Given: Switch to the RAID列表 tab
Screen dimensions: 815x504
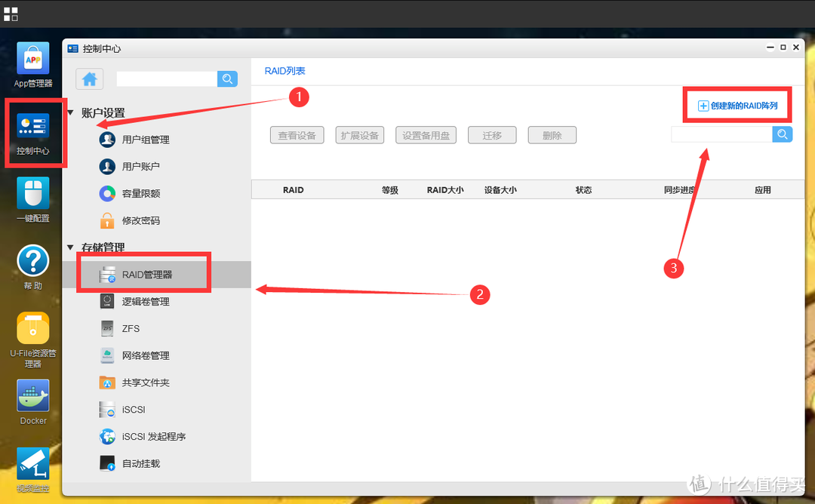Looking at the screenshot, I should (284, 70).
